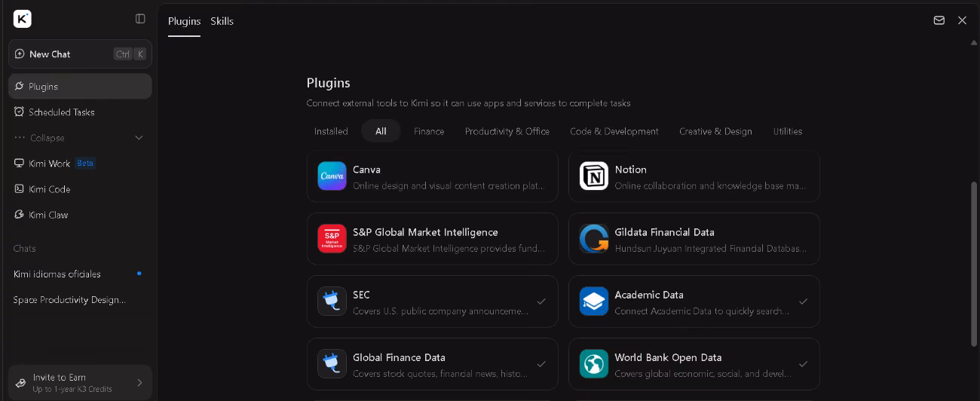The height and width of the screenshot is (401, 980).
Task: Open Scheduled Tasks in the sidebar
Action: coord(80,112)
